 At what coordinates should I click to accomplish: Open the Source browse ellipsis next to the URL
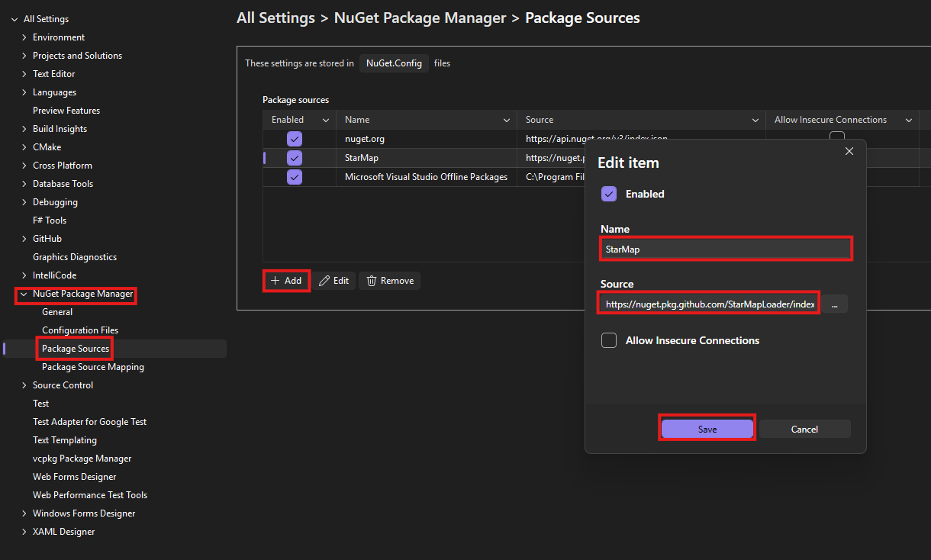[x=834, y=304]
